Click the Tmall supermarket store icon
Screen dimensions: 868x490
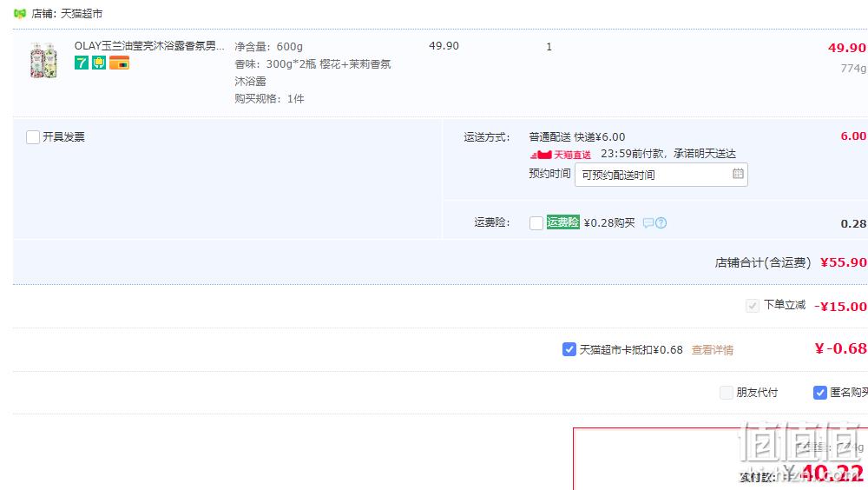[20, 13]
